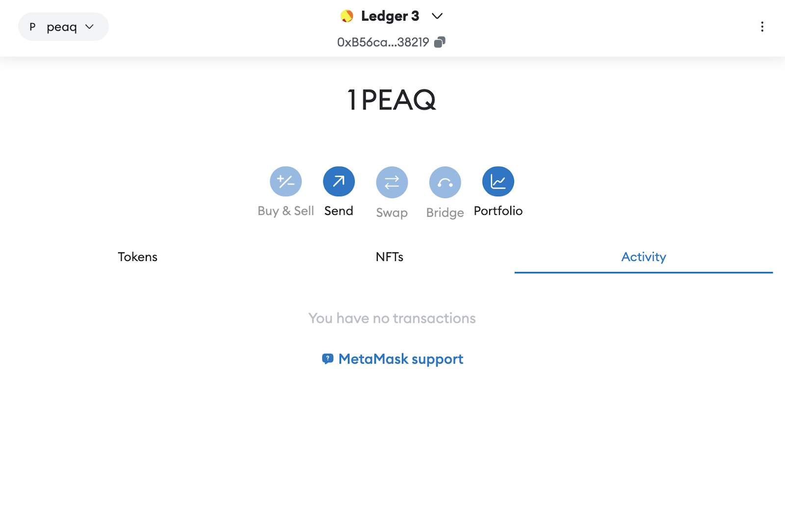Open the Swap tool
The height and width of the screenshot is (532, 785).
[x=392, y=182]
